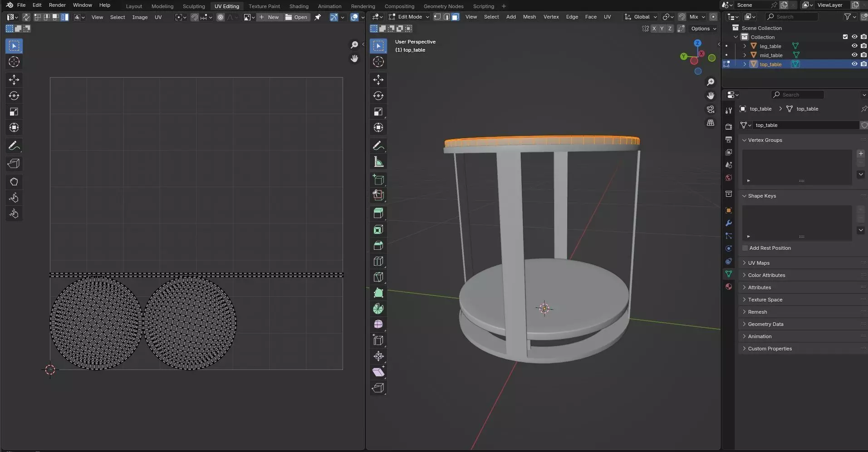Select the Annotate tool in 3D viewport
Image resolution: width=868 pixels, height=452 pixels.
378,146
